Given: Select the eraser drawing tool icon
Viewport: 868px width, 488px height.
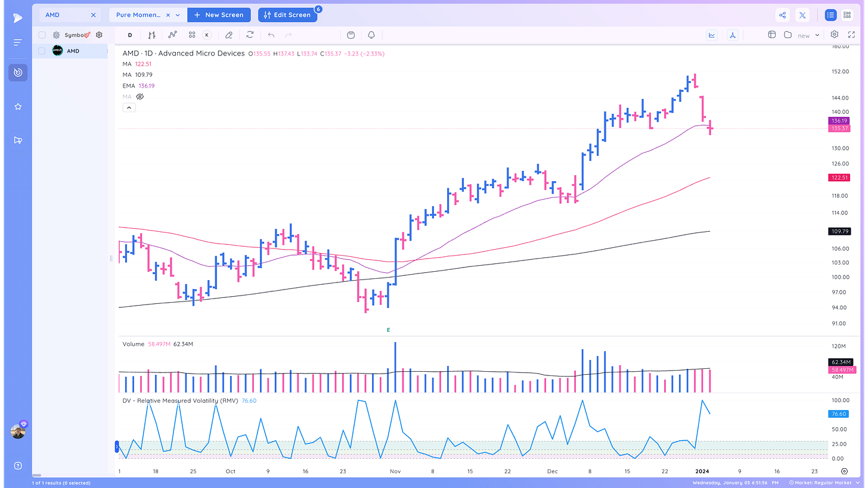Looking at the screenshot, I should tap(229, 35).
